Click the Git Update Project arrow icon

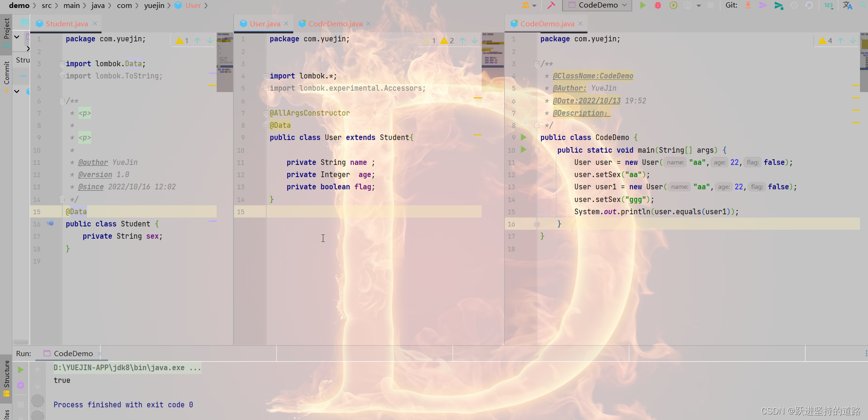pyautogui.click(x=748, y=5)
